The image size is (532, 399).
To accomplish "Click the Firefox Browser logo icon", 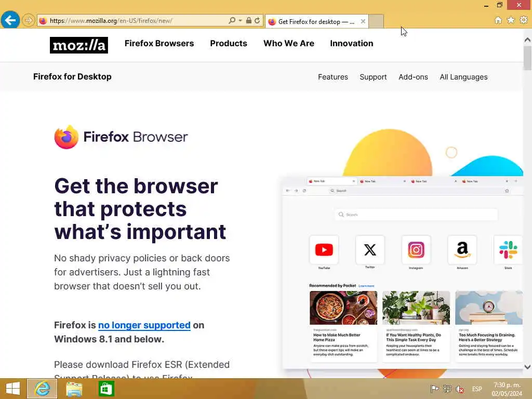I will tap(66, 137).
